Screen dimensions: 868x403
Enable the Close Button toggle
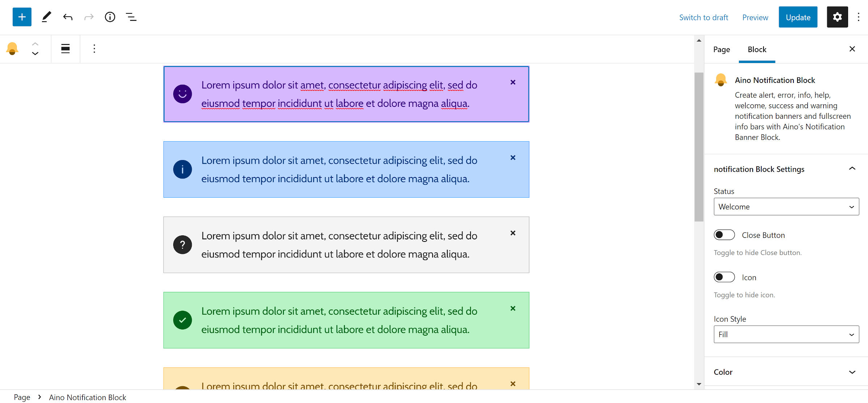tap(724, 235)
